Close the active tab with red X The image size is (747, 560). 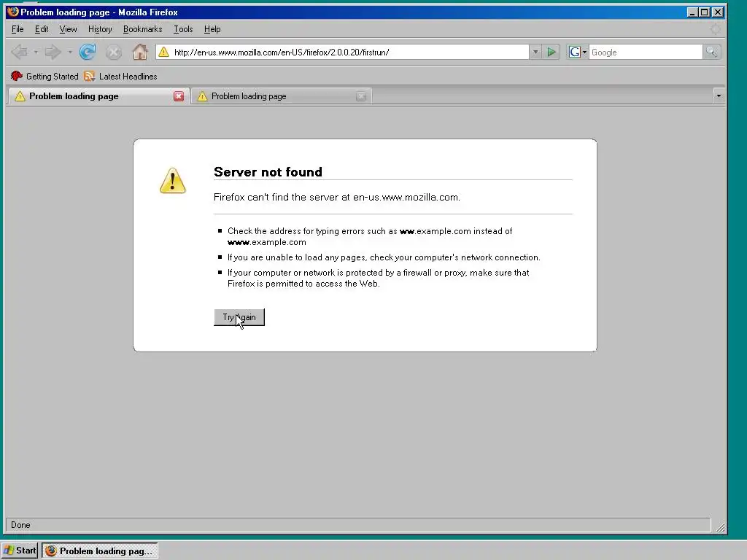(179, 96)
